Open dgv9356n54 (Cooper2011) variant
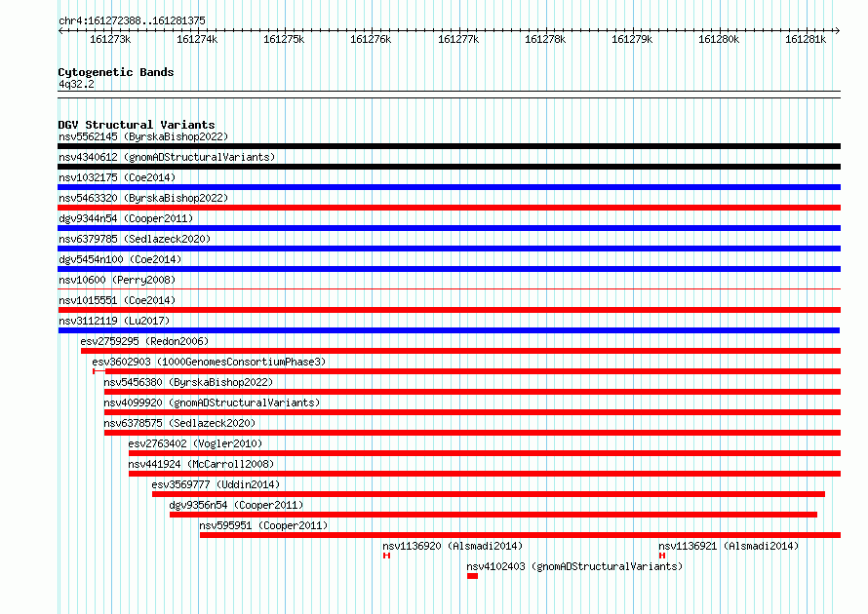 [236, 505]
